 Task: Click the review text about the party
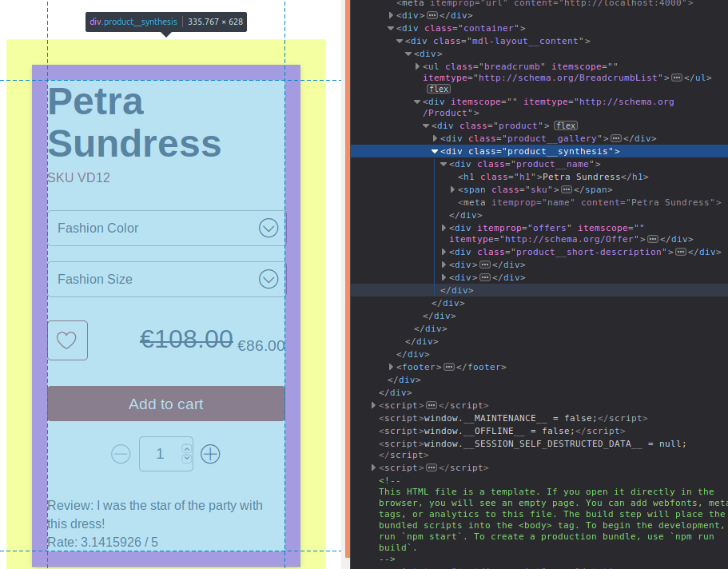click(x=155, y=515)
